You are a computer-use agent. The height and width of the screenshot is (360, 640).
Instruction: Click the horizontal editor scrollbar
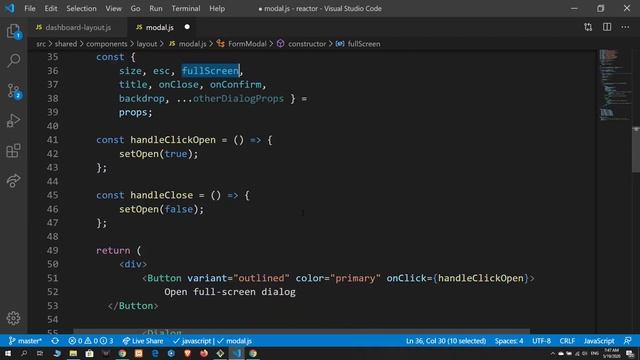click(x=301, y=331)
